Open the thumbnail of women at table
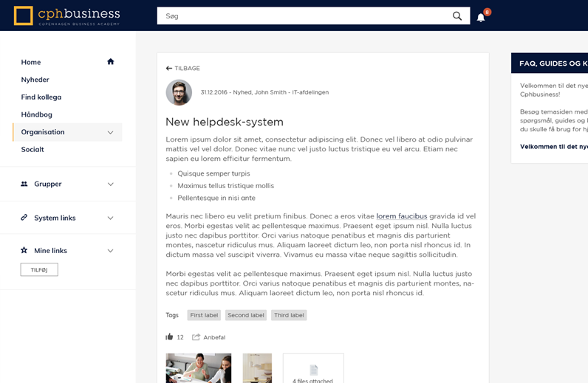The image size is (588, 383). 199,368
